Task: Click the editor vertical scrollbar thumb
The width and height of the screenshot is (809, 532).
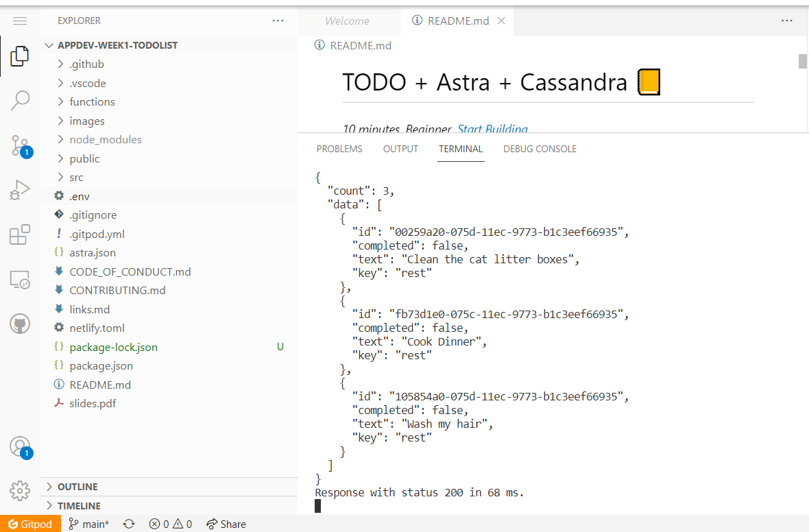Action: coord(802,61)
